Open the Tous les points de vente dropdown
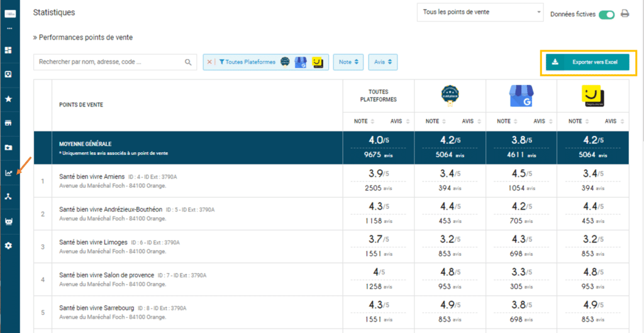 coord(480,13)
